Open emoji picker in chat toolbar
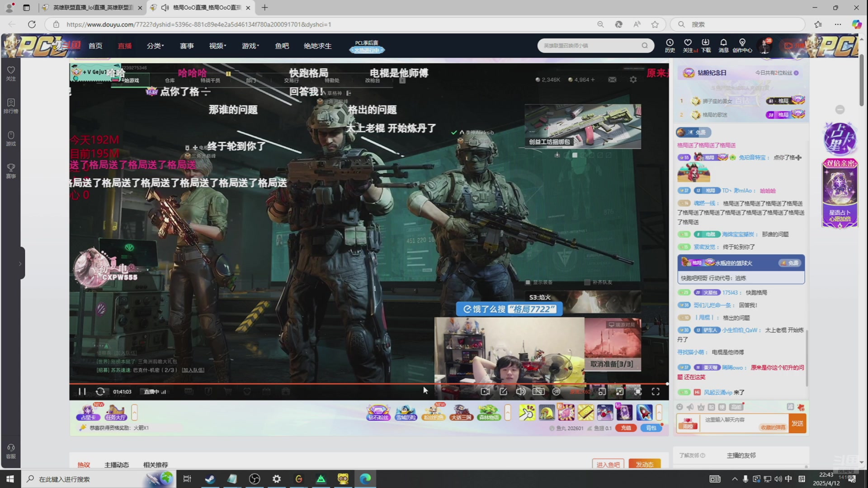868x488 pixels. coord(679,407)
